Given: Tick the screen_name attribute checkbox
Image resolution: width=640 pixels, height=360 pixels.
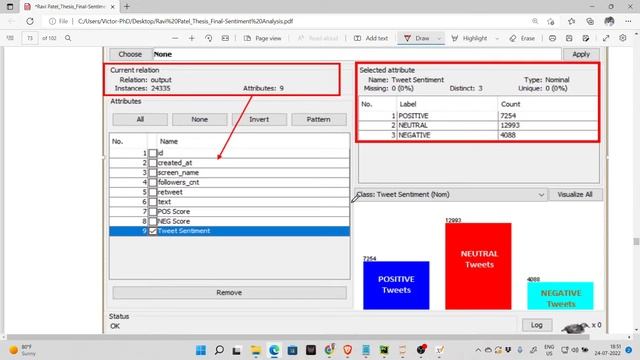Looking at the screenshot, I should [x=153, y=173].
